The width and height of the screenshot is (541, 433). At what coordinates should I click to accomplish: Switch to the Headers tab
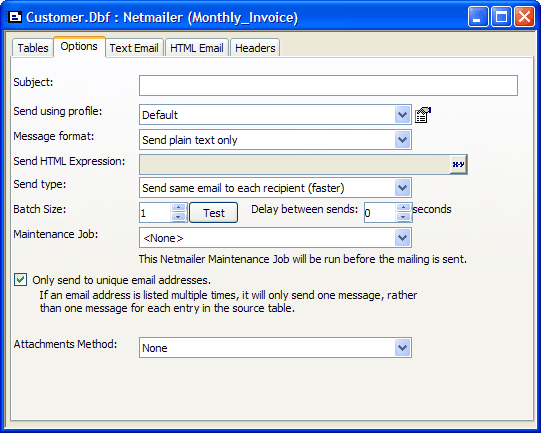(x=255, y=48)
